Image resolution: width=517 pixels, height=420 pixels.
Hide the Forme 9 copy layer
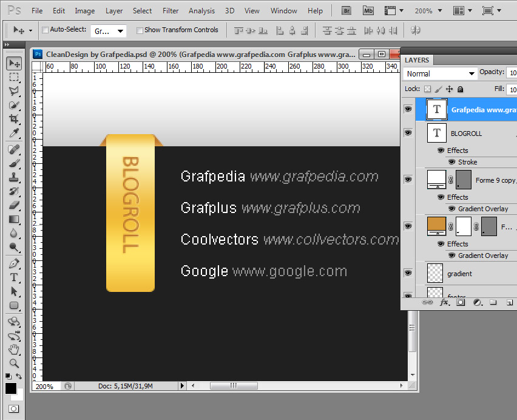coord(408,180)
